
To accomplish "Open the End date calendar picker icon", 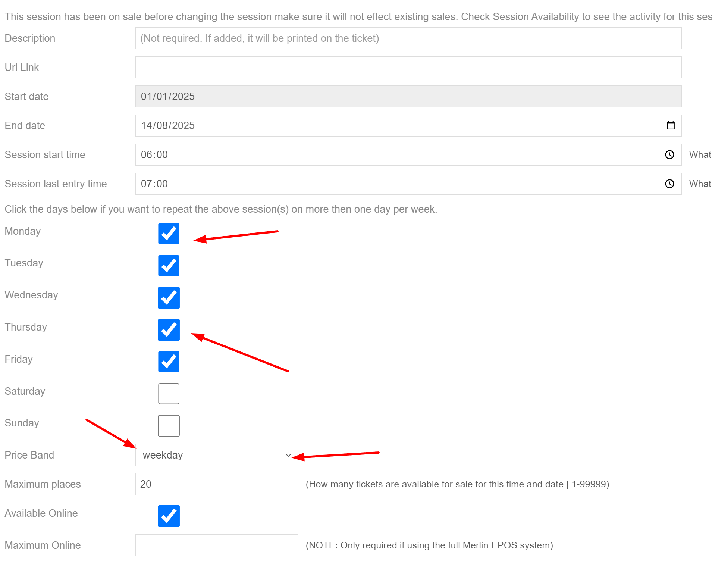I will click(670, 125).
